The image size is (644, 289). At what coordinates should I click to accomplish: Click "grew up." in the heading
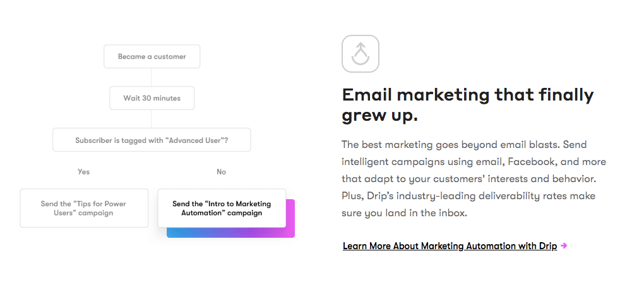pyautogui.click(x=380, y=116)
